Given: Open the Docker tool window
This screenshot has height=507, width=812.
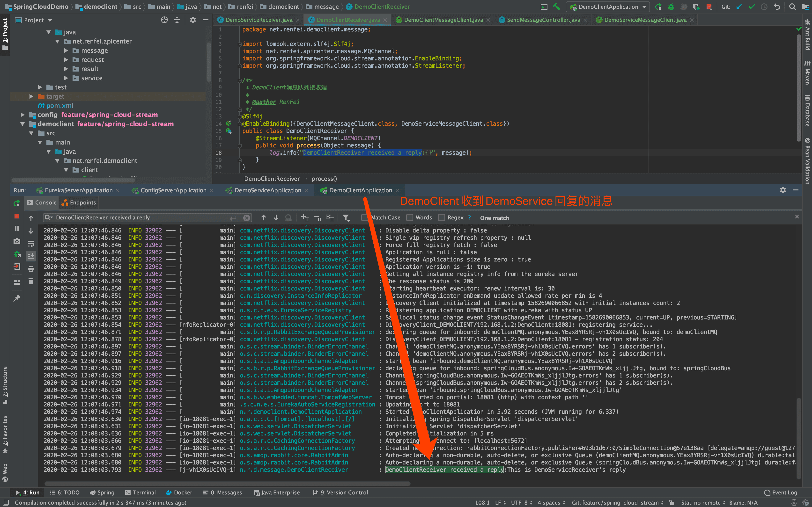Looking at the screenshot, I should pyautogui.click(x=179, y=493).
